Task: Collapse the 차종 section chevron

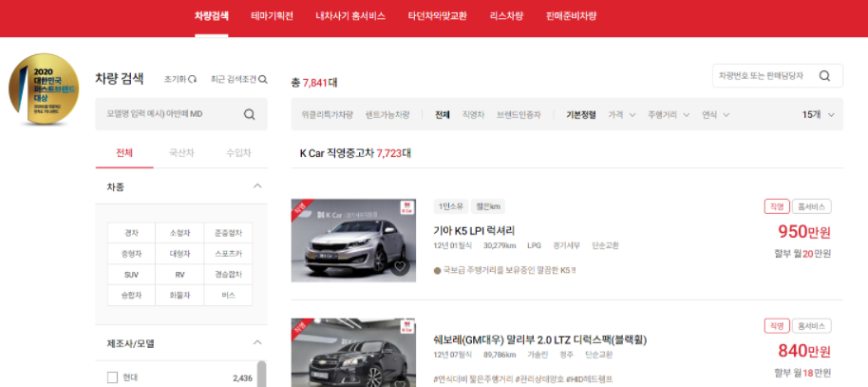Action: pos(257,186)
